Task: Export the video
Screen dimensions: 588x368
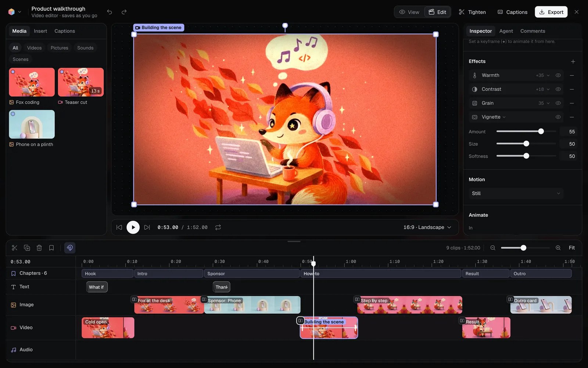Action: 551,12
